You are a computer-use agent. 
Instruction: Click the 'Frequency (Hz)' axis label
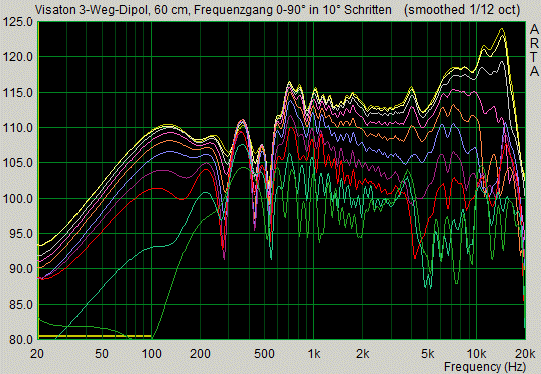[x=485, y=366]
